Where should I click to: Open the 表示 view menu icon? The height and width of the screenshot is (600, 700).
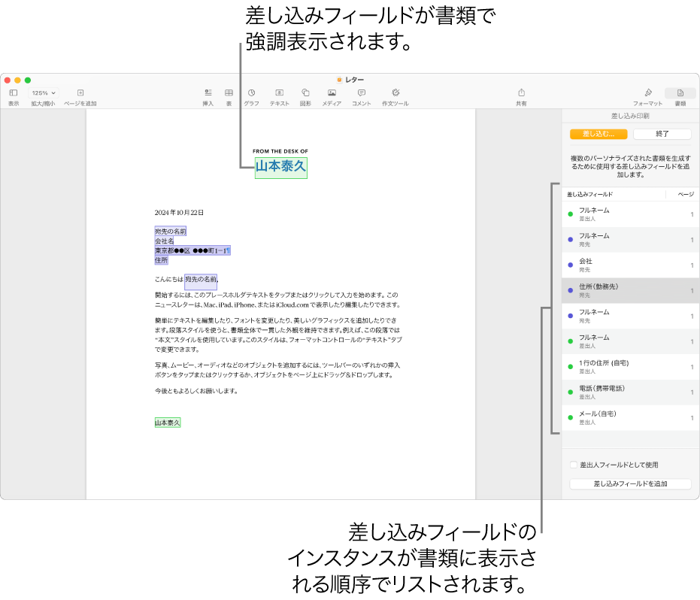coord(14,93)
